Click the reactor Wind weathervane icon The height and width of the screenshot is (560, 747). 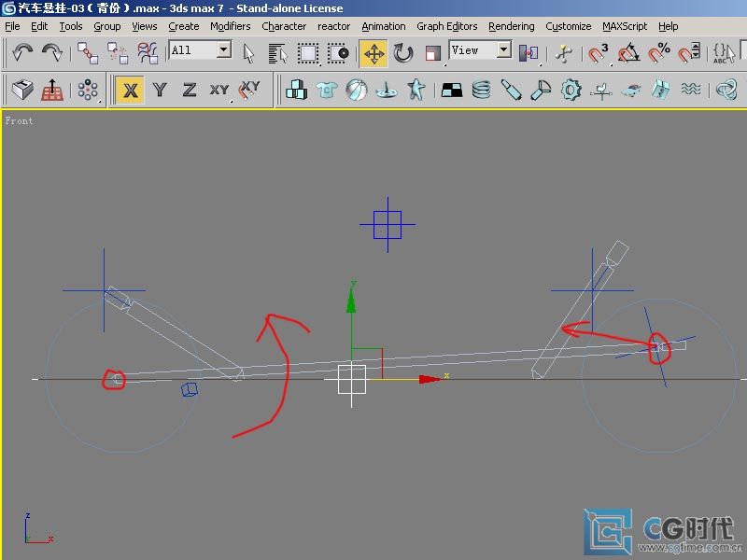[x=600, y=90]
